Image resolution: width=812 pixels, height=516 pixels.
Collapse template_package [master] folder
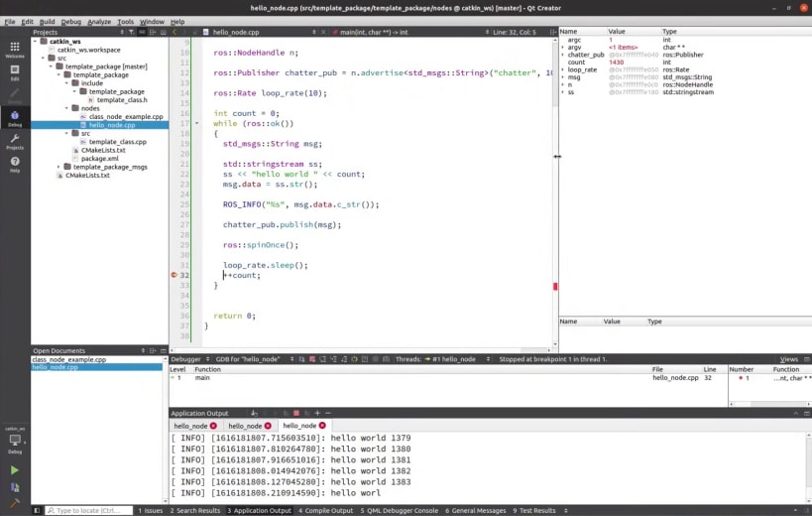coord(51,66)
